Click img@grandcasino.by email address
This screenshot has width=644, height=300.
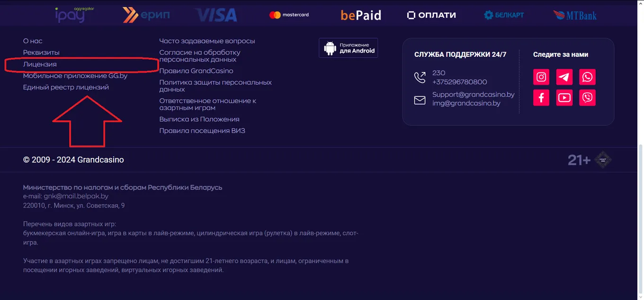click(x=466, y=103)
